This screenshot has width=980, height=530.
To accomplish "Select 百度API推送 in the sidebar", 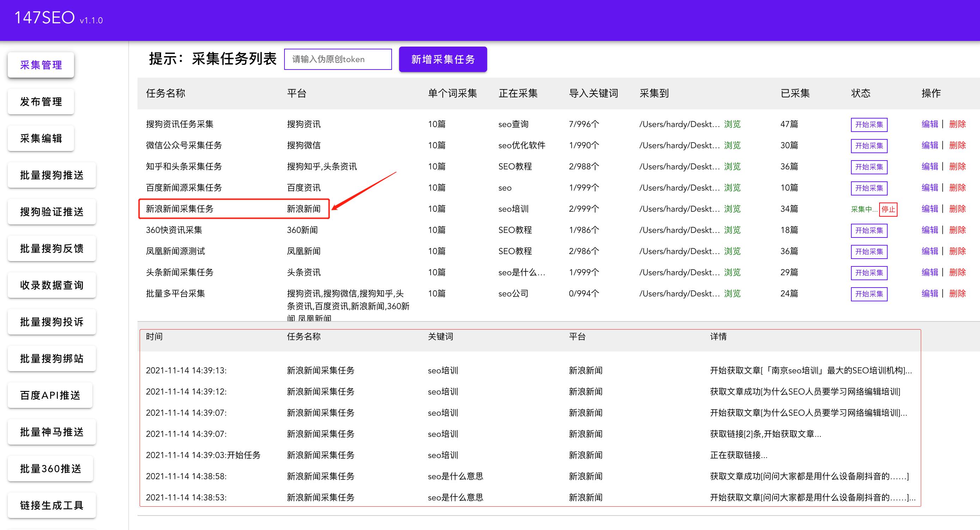I will [50, 395].
